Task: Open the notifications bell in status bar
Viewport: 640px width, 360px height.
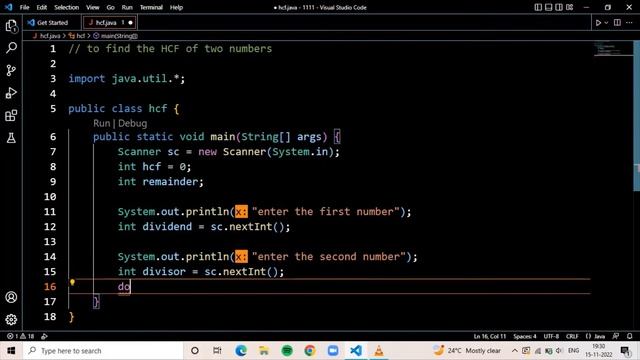Action: [630, 336]
